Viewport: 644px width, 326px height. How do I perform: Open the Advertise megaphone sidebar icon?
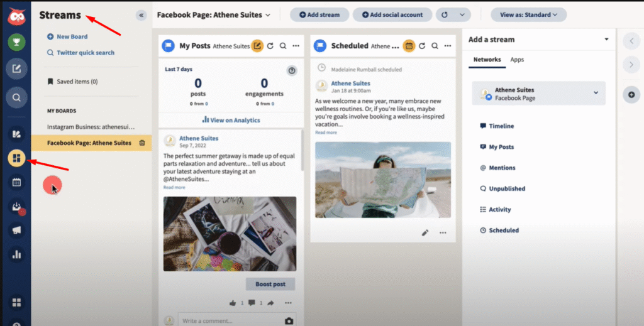[x=16, y=231]
